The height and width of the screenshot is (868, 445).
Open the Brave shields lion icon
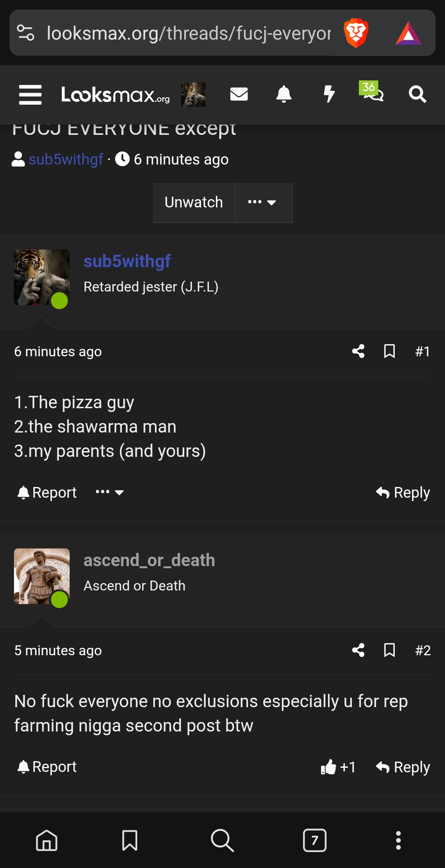[x=356, y=33]
